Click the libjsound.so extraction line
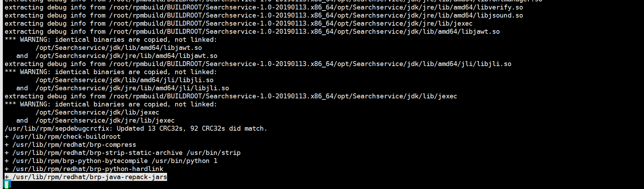 pyautogui.click(x=263, y=15)
